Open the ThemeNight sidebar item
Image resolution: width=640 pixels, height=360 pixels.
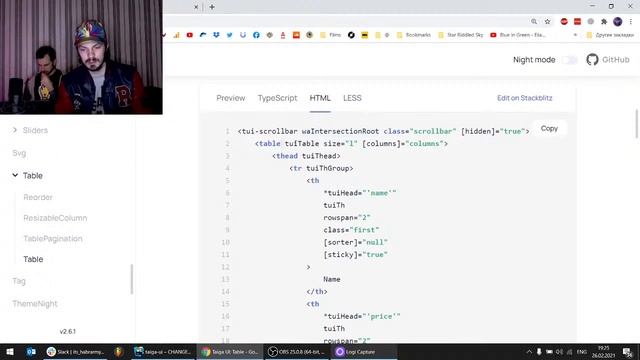pyautogui.click(x=35, y=304)
